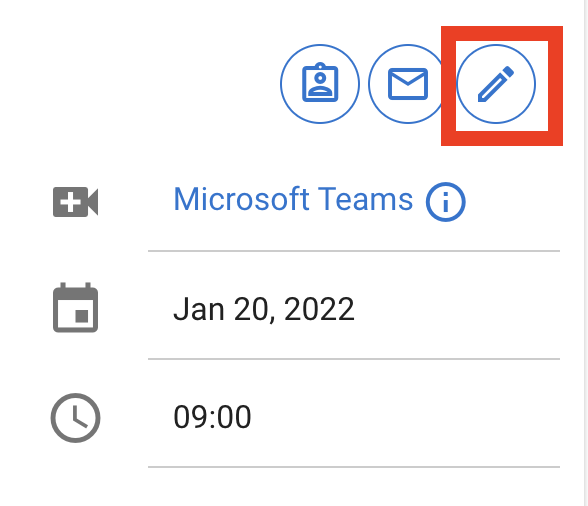Click the year 2022 in the date
Image resolution: width=588 pixels, height=506 pixels.
(x=319, y=309)
